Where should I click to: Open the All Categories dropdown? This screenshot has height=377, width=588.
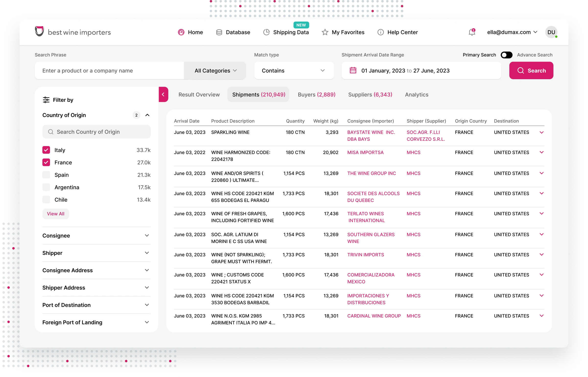point(215,71)
